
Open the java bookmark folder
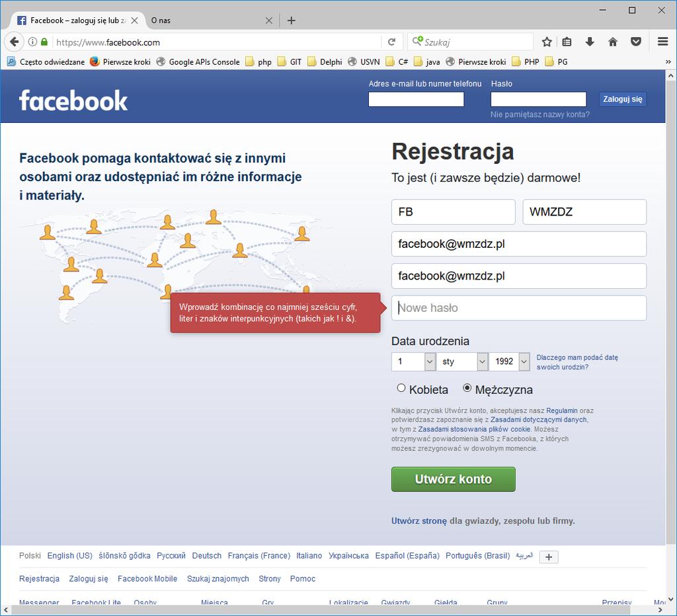click(427, 61)
